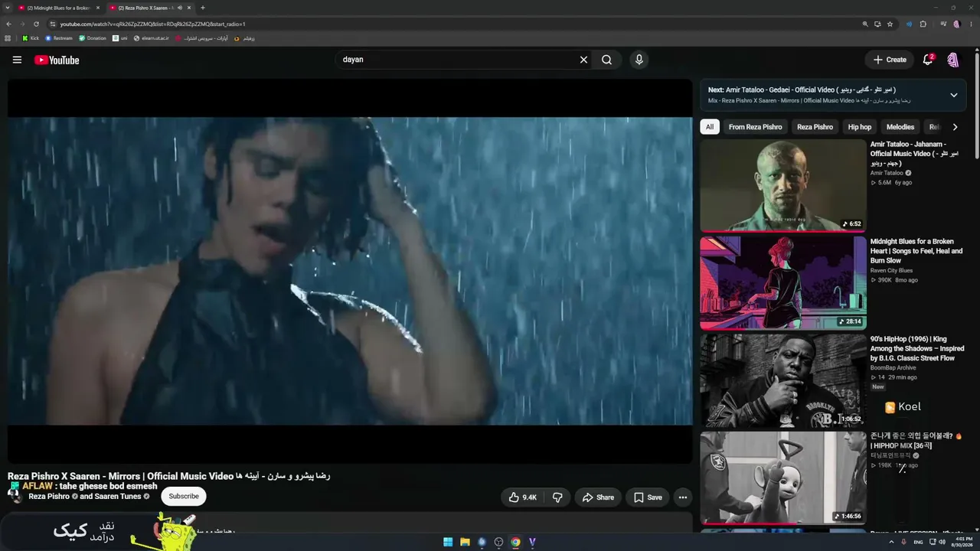
Task: Click the install/cast screen icon in address bar
Action: (877, 24)
